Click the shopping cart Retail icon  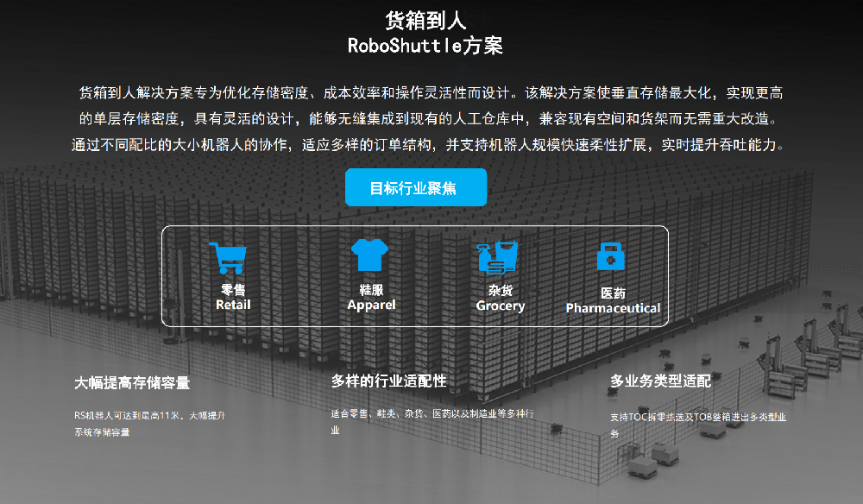[227, 258]
